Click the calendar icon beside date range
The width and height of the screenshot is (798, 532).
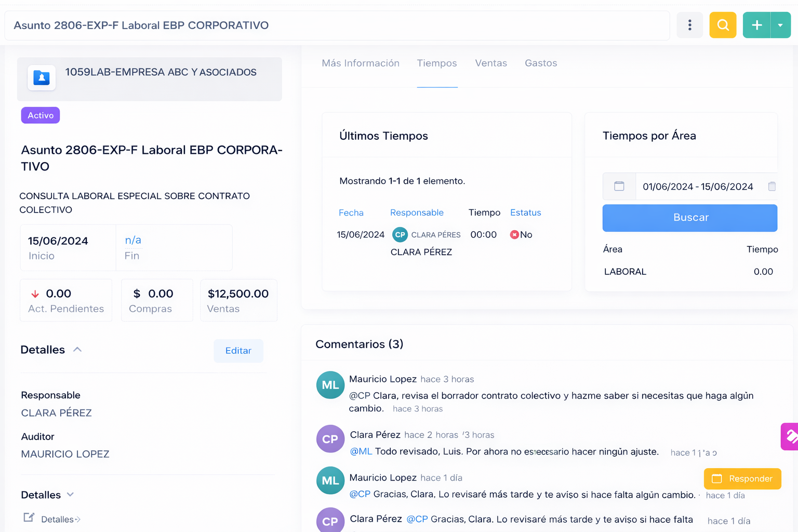pos(619,187)
